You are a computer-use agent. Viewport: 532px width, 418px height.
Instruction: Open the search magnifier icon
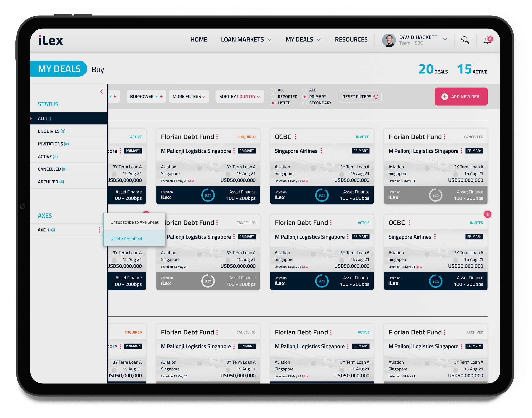tap(465, 40)
